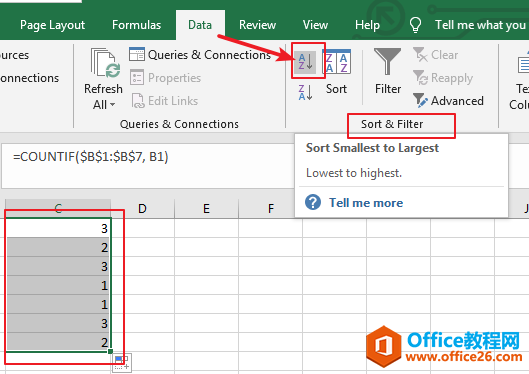529x374 pixels.
Task: Click the Text to Columns button
Action: tap(520, 79)
